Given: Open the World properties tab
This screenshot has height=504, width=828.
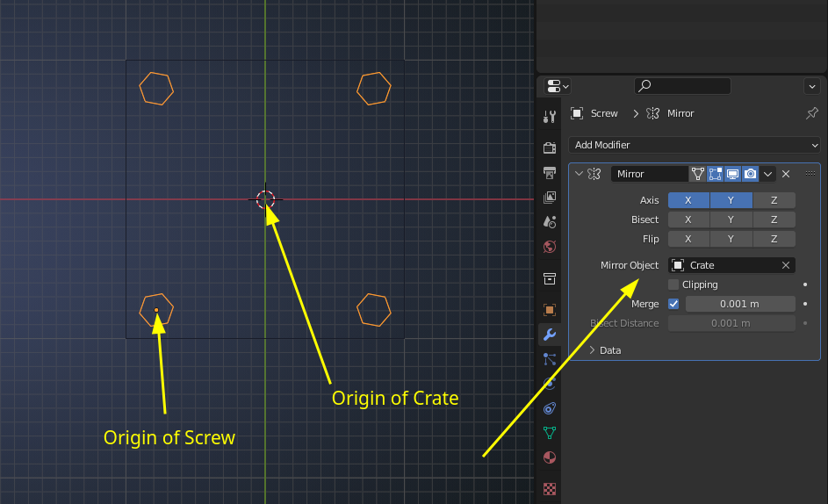Looking at the screenshot, I should (x=550, y=247).
